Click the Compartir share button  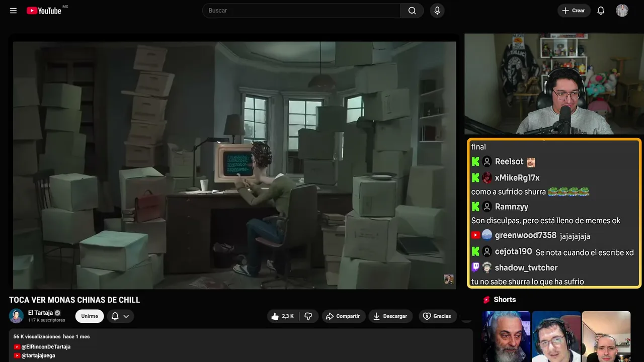pos(343,316)
